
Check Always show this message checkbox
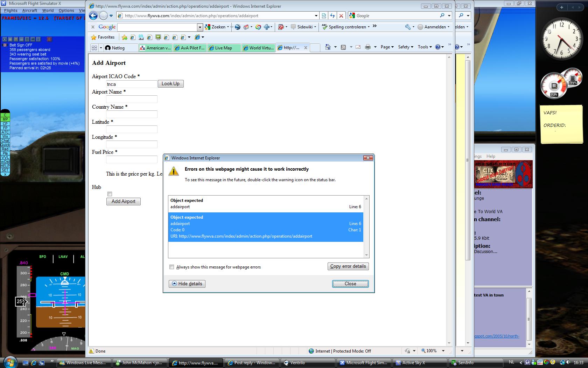tap(171, 267)
